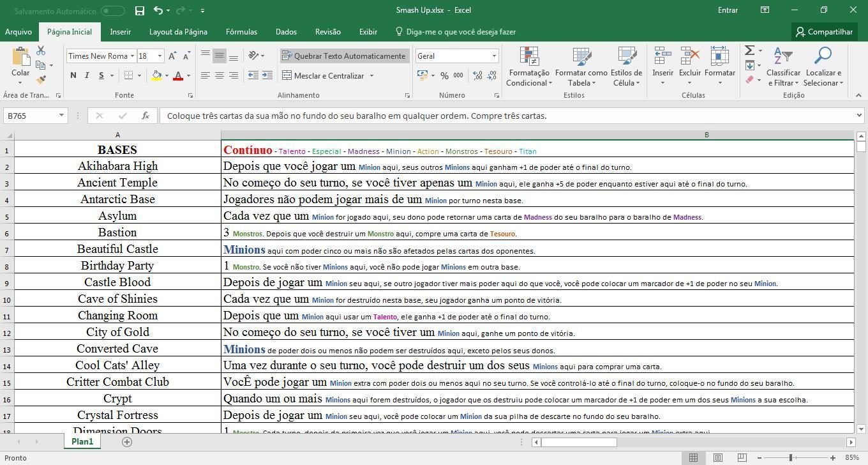868x465 pixels.
Task: Click the Underline S icon
Action: [x=101, y=75]
